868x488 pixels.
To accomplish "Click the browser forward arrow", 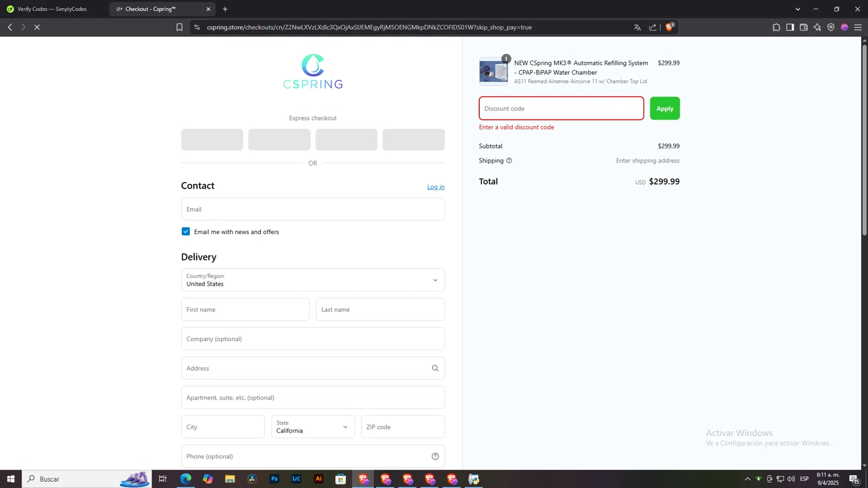I will coord(23,27).
